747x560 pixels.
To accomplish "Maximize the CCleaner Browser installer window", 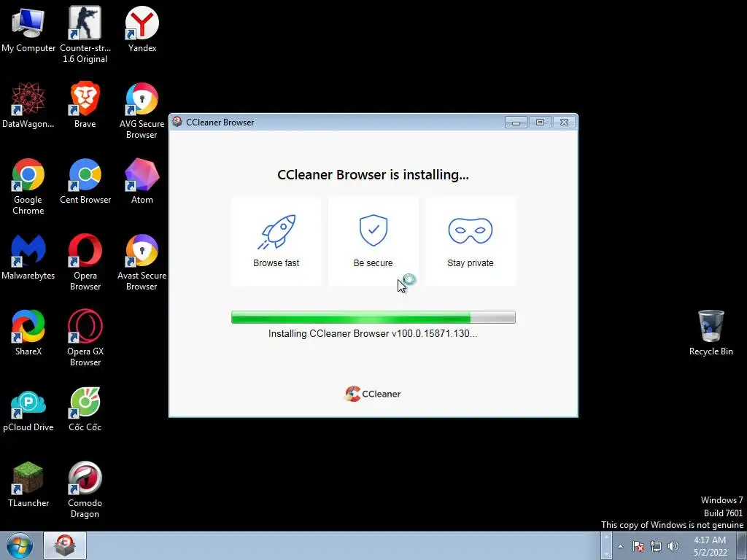I will (540, 122).
